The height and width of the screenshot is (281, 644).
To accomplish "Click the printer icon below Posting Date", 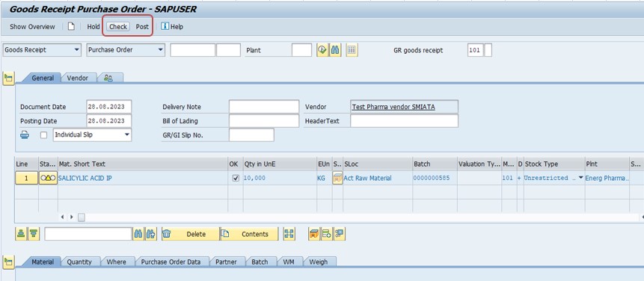I will tap(25, 135).
